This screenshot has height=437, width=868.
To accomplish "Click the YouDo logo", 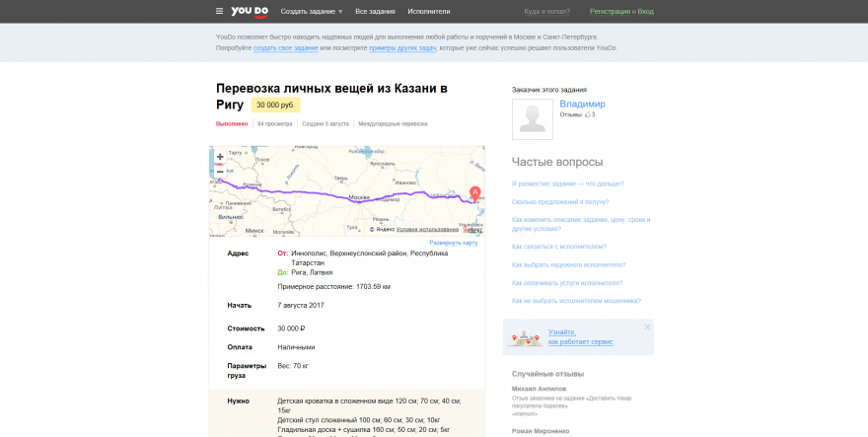I will 250,12.
